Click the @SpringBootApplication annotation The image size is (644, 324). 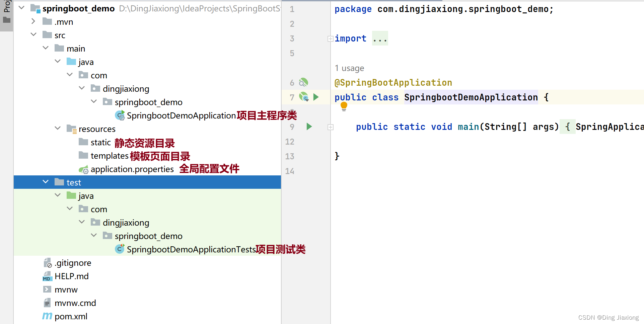[393, 82]
